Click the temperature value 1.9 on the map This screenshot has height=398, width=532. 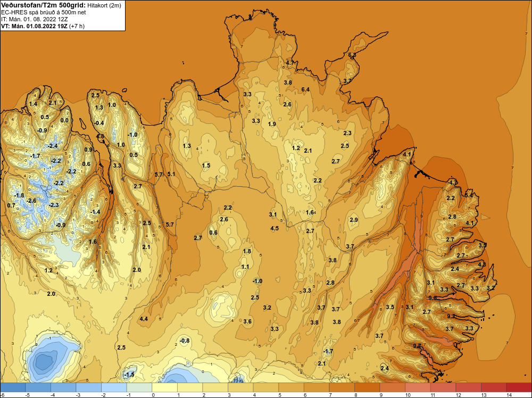click(272, 124)
